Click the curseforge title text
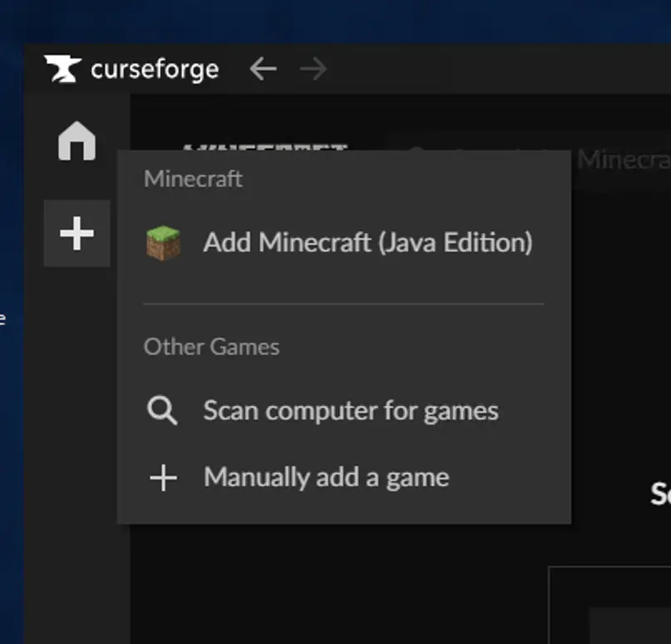Image resolution: width=671 pixels, height=644 pixels. tap(155, 69)
